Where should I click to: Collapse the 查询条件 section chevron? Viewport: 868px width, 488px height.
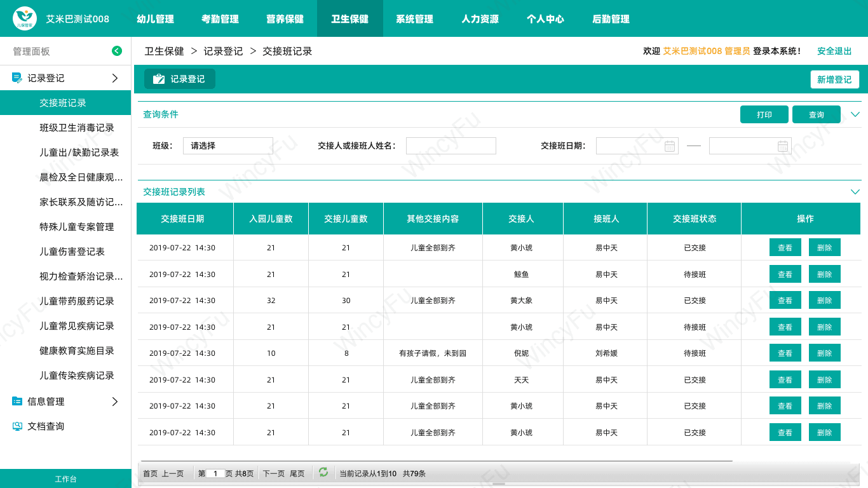[x=855, y=114]
